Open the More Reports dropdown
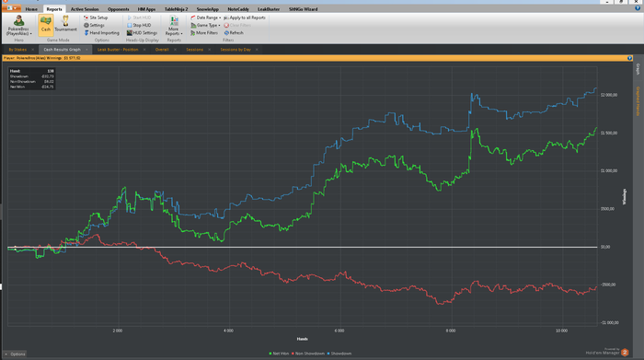The height and width of the screenshot is (360, 644). click(x=174, y=26)
